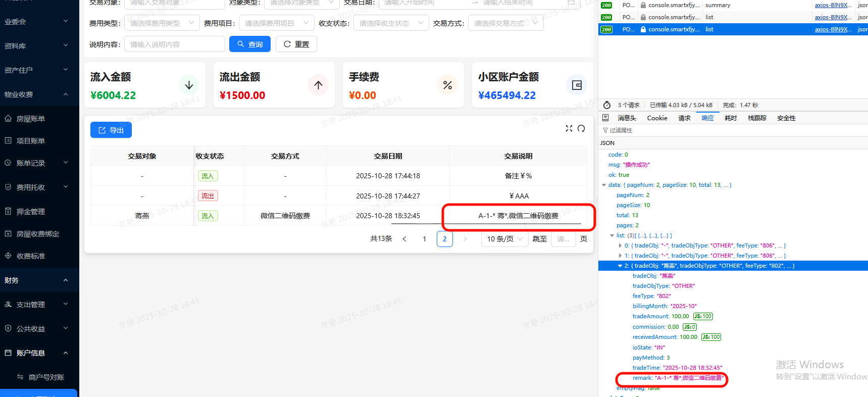Expand list item 0 in JSON response
Image resolution: width=868 pixels, height=397 pixels.
point(620,245)
